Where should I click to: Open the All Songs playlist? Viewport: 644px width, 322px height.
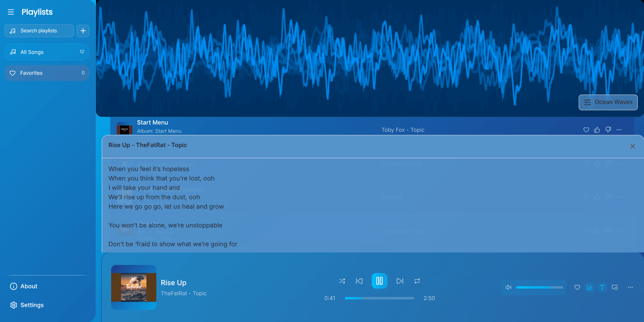click(x=47, y=52)
